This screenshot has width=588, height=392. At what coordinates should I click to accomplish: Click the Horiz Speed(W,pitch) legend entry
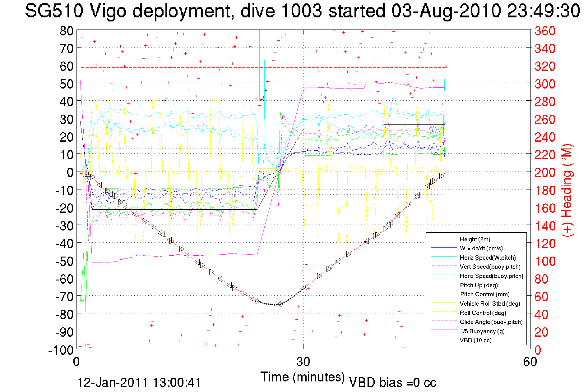488,258
